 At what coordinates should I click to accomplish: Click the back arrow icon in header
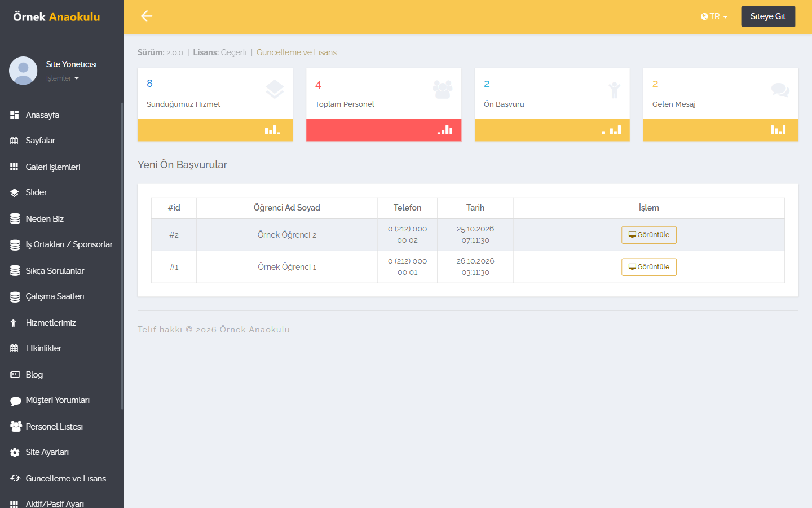pyautogui.click(x=147, y=16)
